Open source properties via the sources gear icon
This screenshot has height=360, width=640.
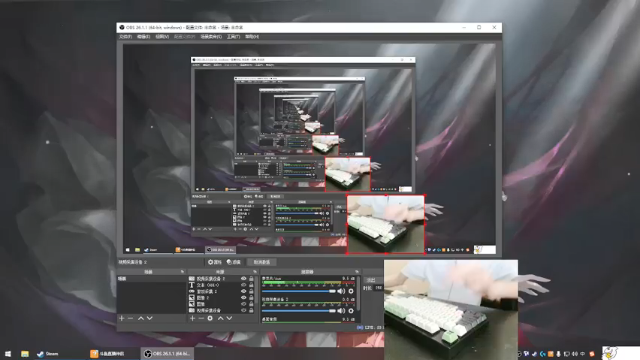pyautogui.click(x=210, y=318)
